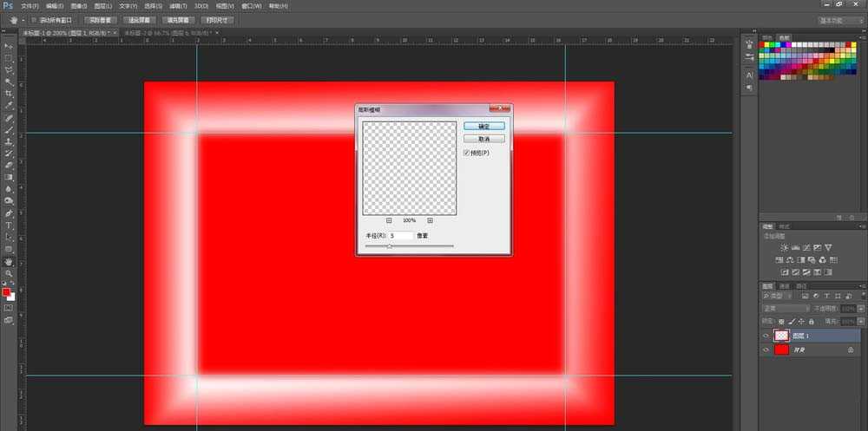Screen dimensions: 868x431
Task: Click the 取消 (Cancel) button in dialog
Action: (483, 139)
